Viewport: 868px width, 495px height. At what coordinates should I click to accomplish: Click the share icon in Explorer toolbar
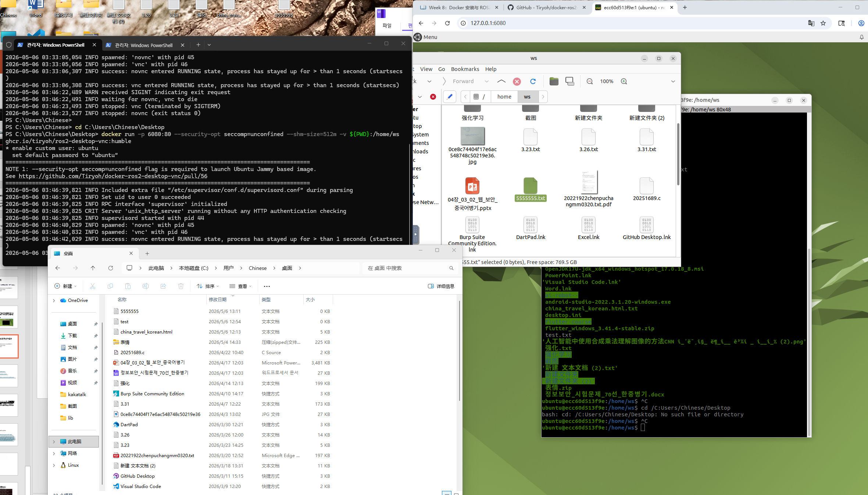(x=163, y=286)
